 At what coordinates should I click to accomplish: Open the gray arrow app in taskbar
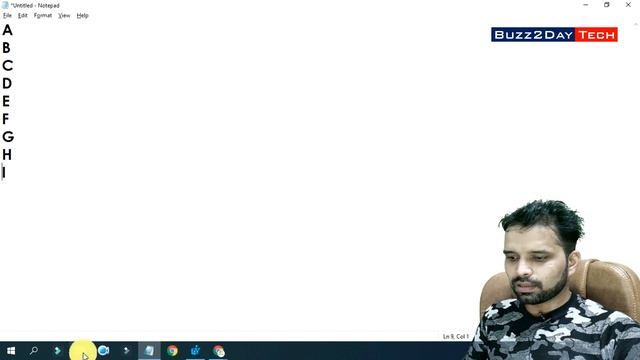coord(126,351)
